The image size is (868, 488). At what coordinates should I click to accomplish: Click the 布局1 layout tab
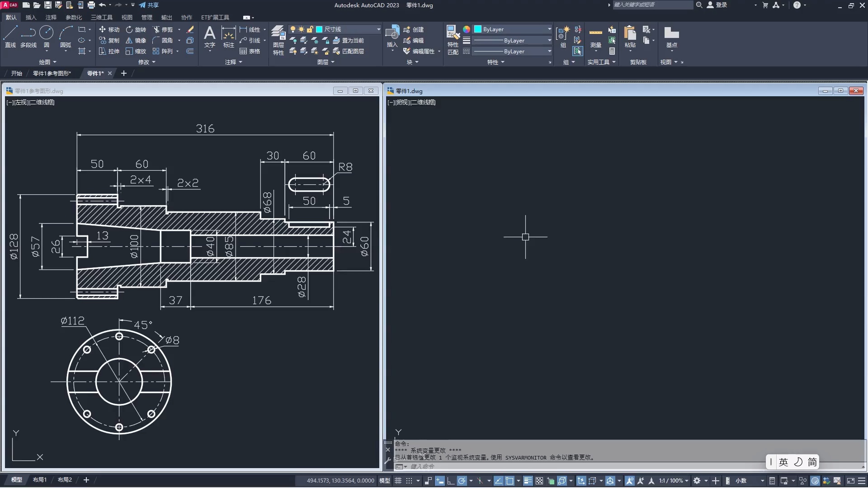[40, 480]
